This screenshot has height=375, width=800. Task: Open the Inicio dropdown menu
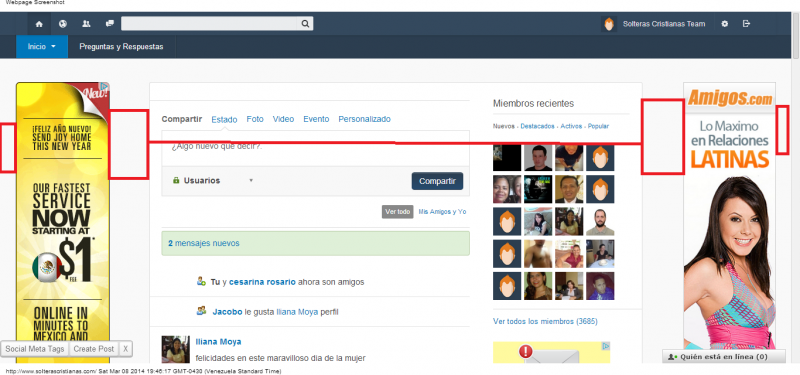point(41,46)
